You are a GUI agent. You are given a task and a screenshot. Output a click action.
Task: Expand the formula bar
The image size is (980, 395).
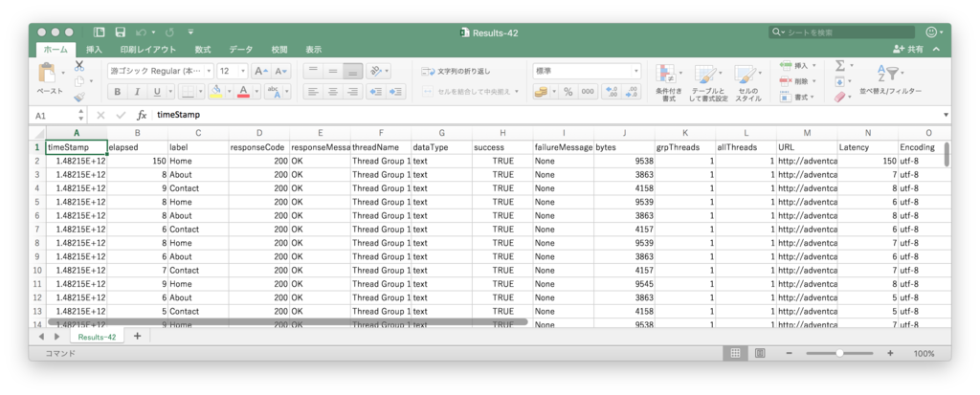point(946,116)
